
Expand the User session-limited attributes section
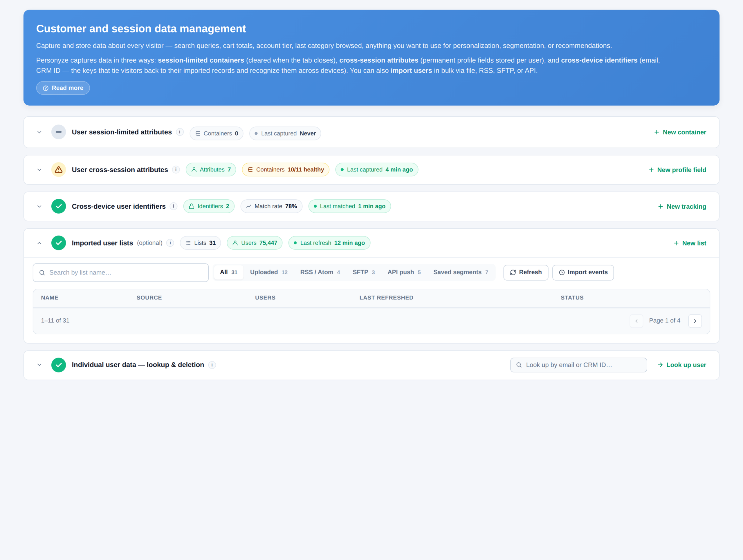(x=39, y=132)
